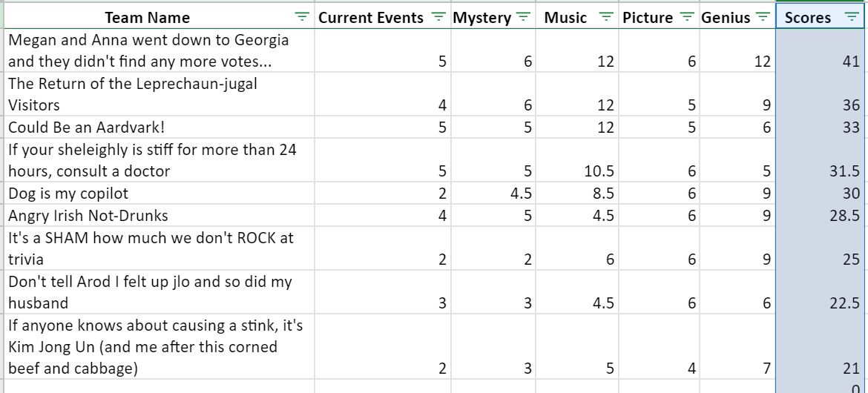Screen dimensions: 868x393
Task: Open the Mystery column filter icon
Action: pyautogui.click(x=522, y=17)
